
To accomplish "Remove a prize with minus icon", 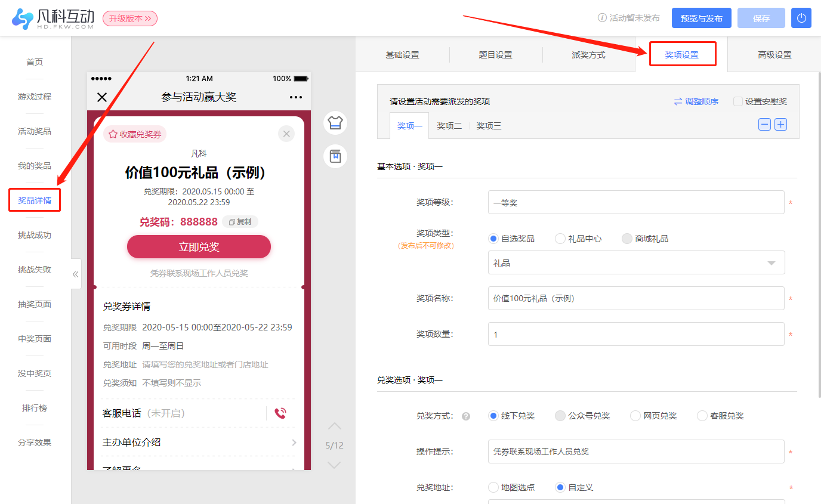I will [764, 125].
